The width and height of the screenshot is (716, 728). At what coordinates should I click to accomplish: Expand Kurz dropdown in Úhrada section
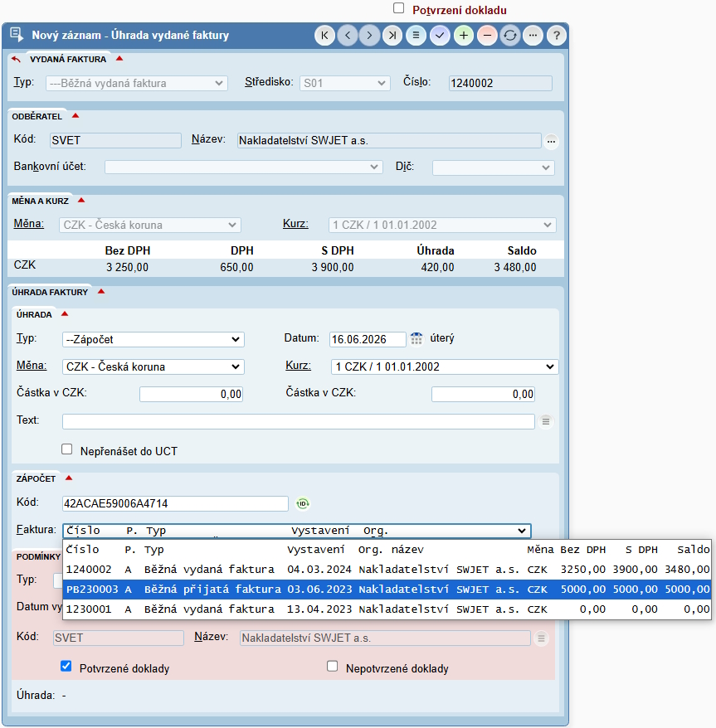click(445, 366)
